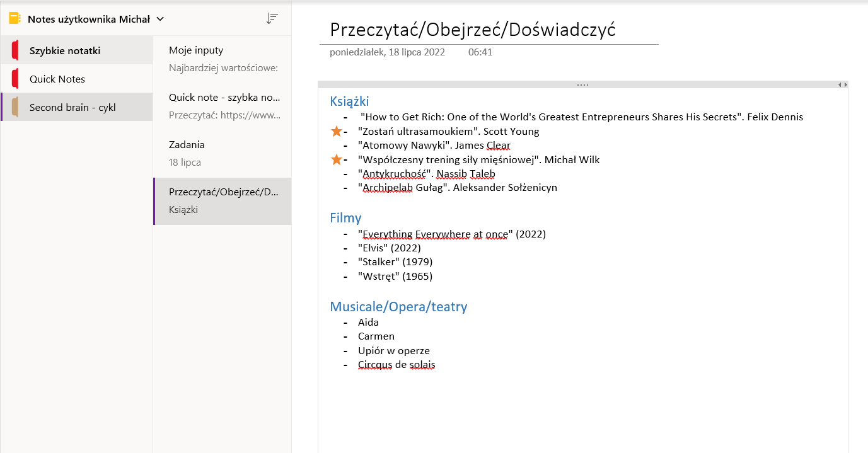
Task: Click the "Antykruchość" Nassib Taleb line
Action: click(426, 174)
